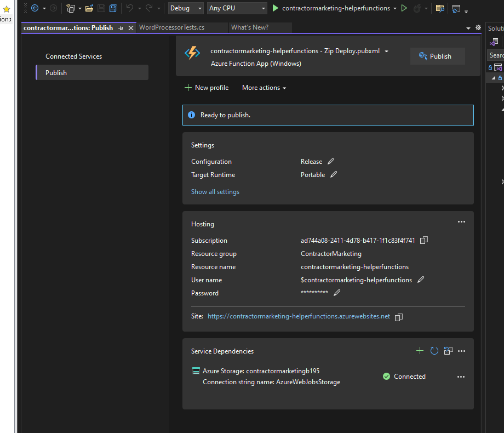The width and height of the screenshot is (504, 433).
Task: Click the tab well settings gear
Action: click(x=478, y=27)
